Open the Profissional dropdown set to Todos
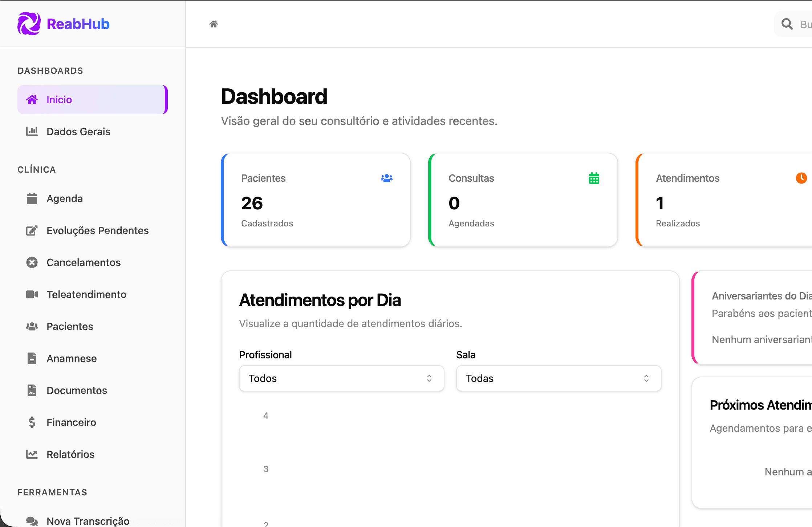The width and height of the screenshot is (812, 527). pyautogui.click(x=341, y=378)
